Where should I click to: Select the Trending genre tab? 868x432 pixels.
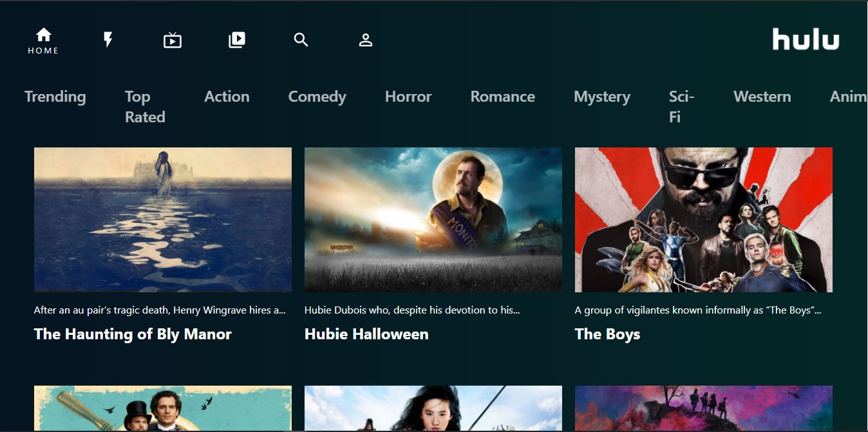click(55, 97)
